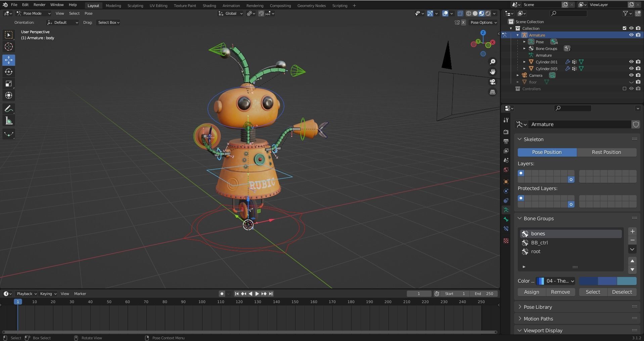Open the Bone Constraints properties tab icon

506,229
